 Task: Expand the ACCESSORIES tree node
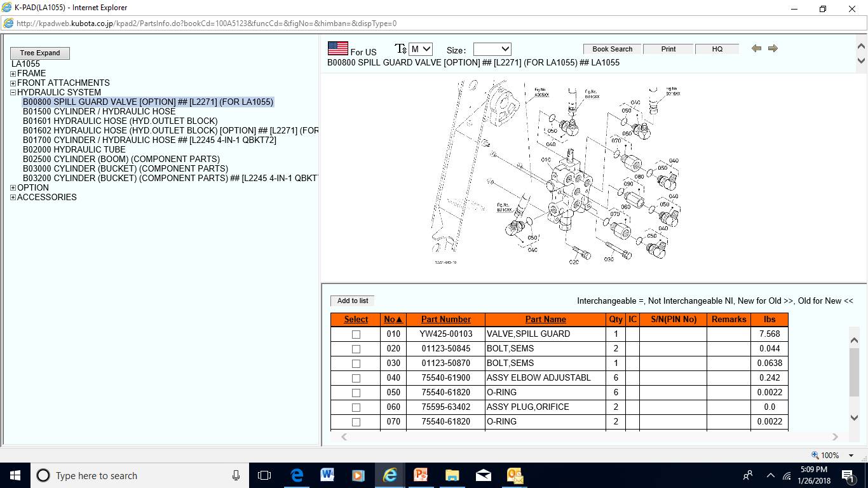click(13, 198)
